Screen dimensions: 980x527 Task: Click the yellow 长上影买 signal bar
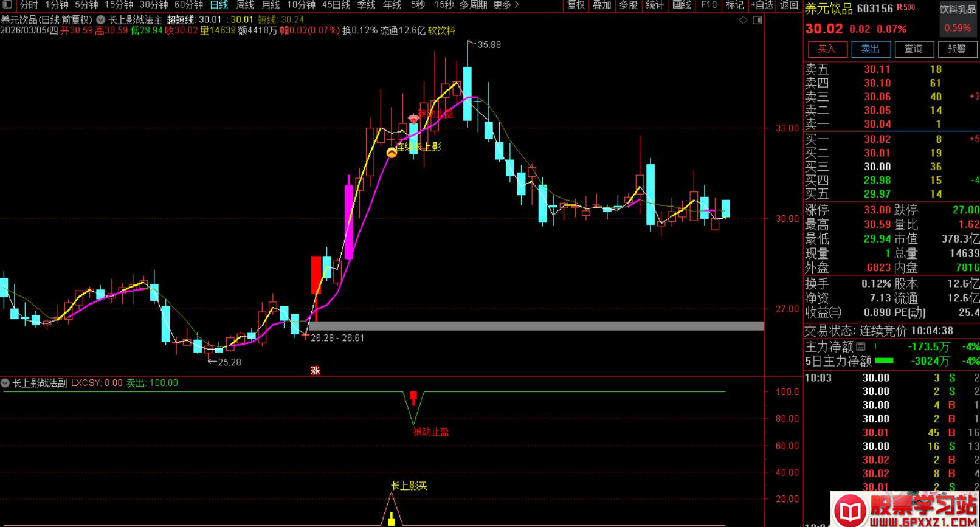392,518
